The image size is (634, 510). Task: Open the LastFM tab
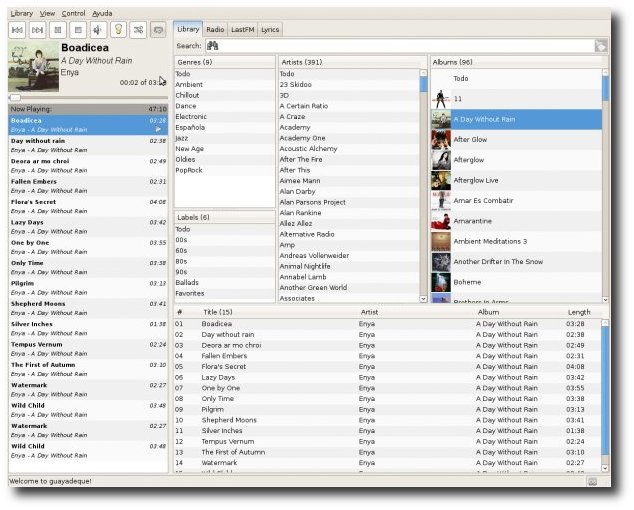point(242,30)
